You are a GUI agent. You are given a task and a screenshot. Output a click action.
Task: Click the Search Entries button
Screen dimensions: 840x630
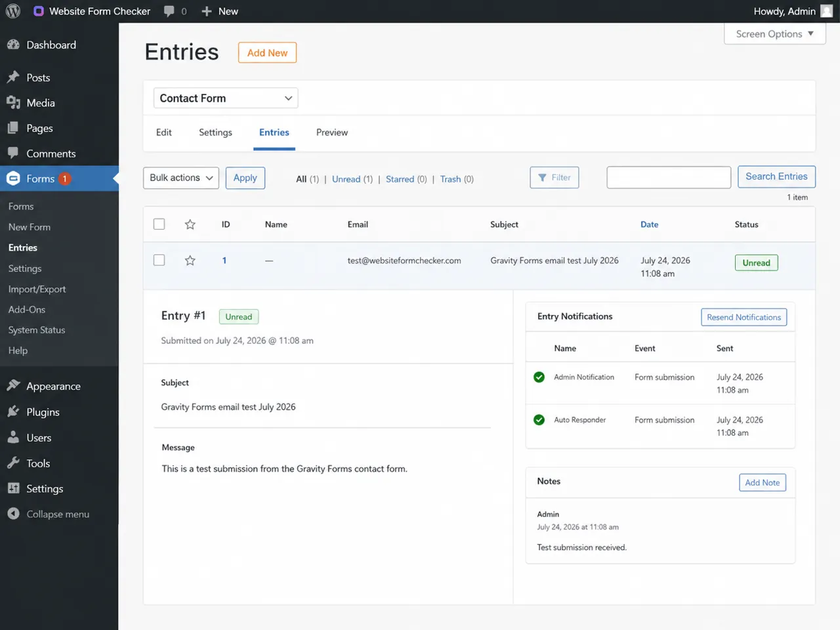tap(776, 177)
